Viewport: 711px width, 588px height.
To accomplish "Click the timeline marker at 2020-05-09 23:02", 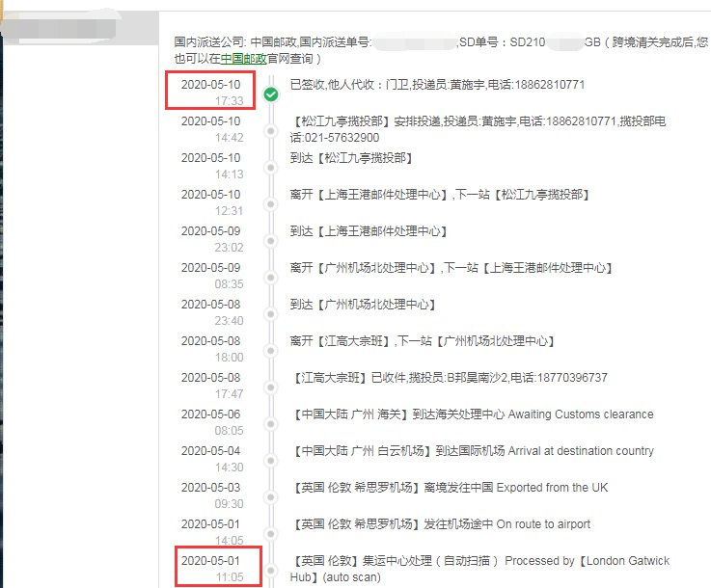I will click(271, 240).
